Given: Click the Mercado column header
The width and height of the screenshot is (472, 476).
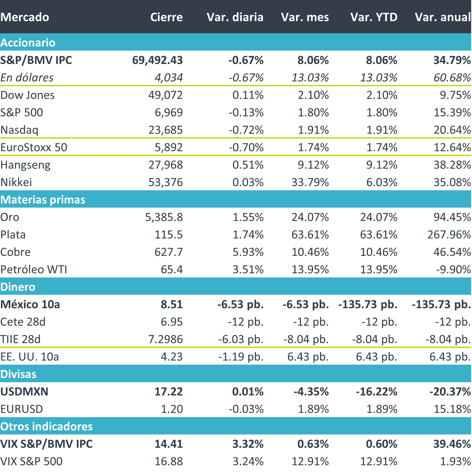Looking at the screenshot, I should click(x=25, y=17).
